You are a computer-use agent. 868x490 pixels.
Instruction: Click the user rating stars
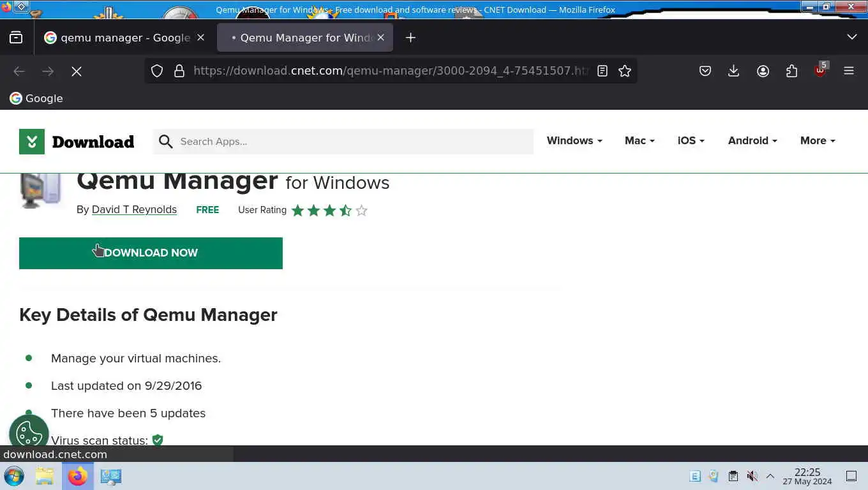click(x=329, y=211)
